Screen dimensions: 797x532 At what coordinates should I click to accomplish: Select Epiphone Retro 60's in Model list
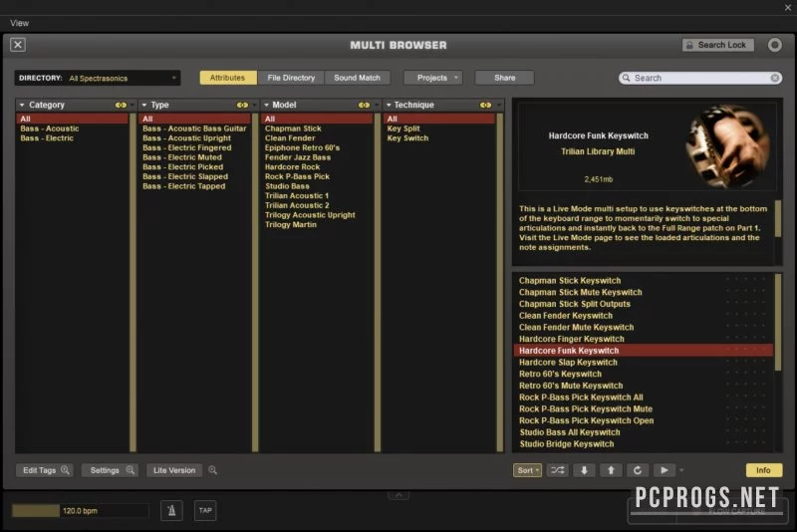302,147
